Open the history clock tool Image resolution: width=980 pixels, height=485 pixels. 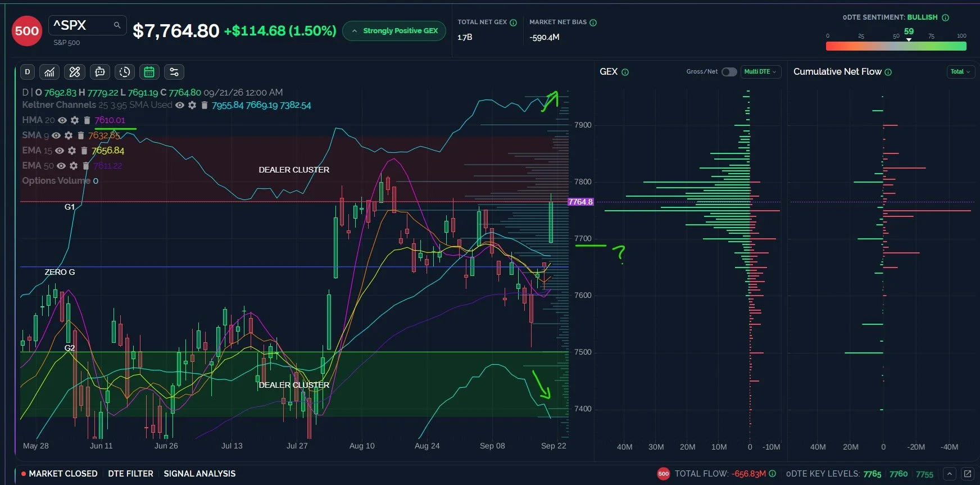point(125,72)
